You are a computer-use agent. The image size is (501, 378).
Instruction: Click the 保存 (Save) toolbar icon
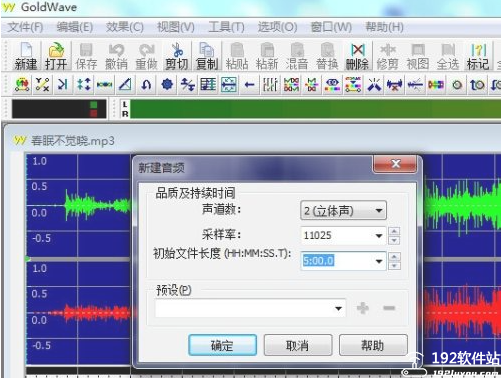(x=86, y=56)
